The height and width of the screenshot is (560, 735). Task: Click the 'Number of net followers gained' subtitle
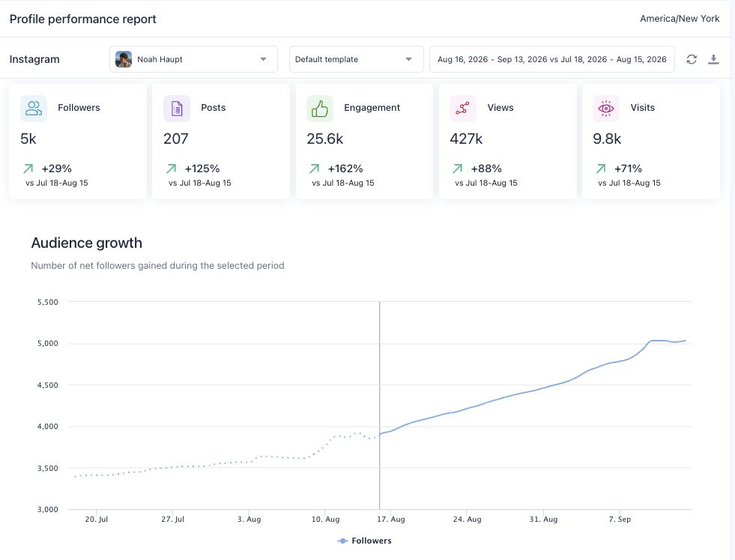coord(157,266)
